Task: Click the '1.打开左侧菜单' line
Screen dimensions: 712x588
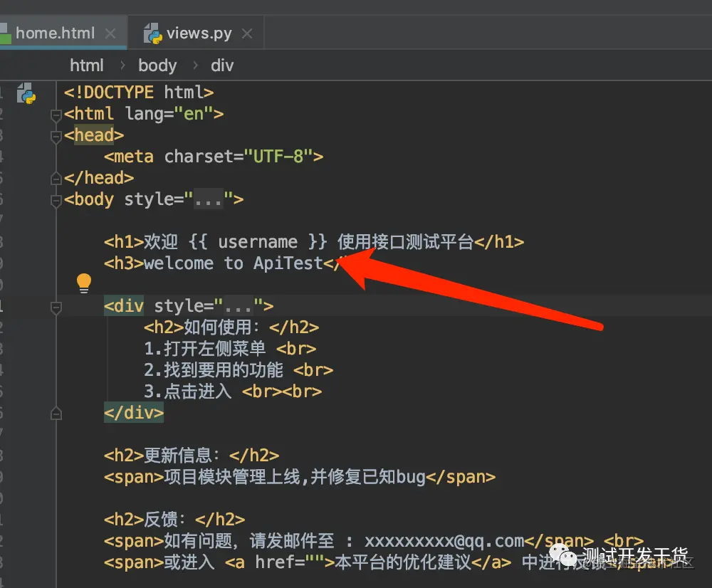Action: coord(230,348)
